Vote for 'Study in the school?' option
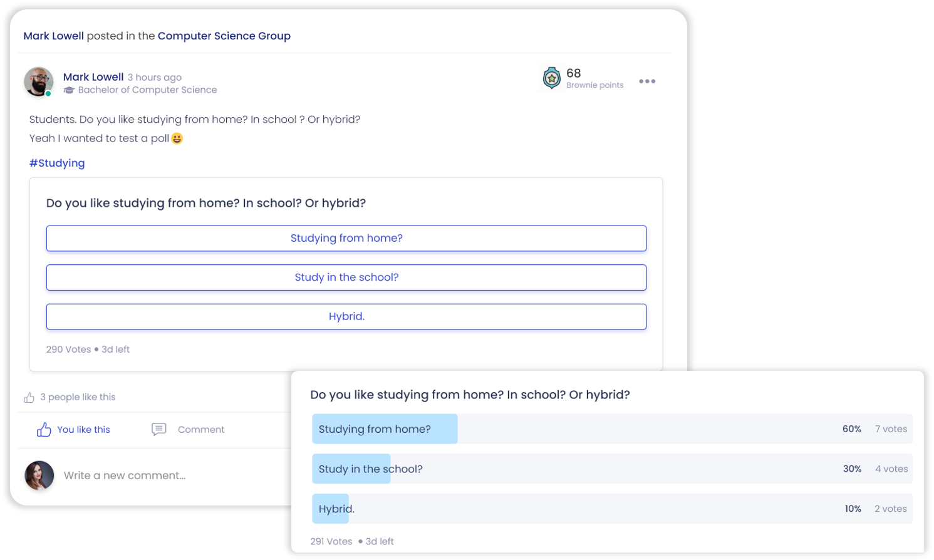Image resolution: width=934 pixels, height=560 pixels. 346,277
